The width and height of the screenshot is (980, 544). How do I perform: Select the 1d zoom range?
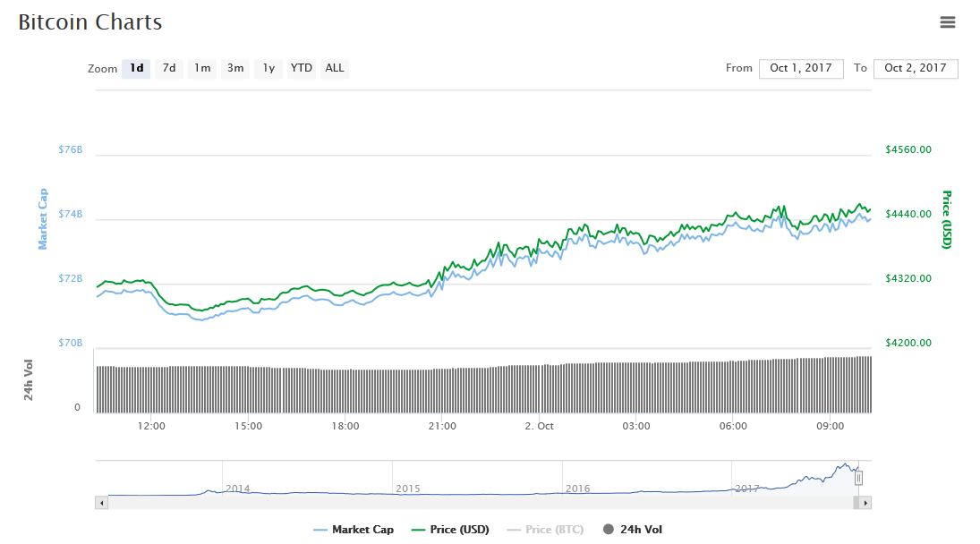tap(136, 68)
